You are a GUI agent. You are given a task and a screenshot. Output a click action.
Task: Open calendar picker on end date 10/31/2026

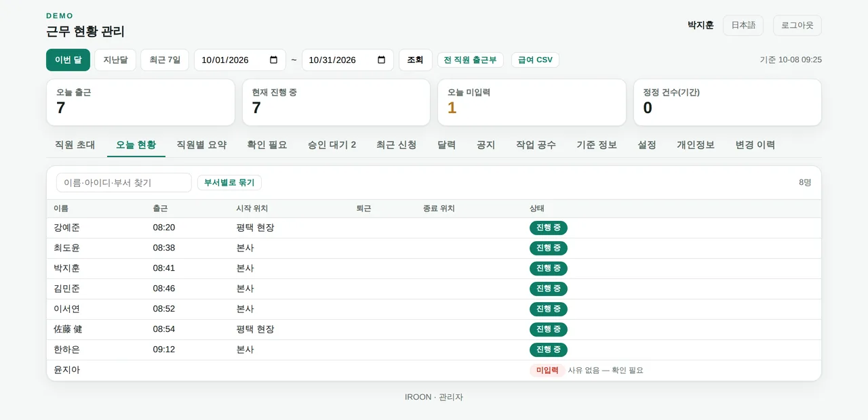[x=381, y=60]
